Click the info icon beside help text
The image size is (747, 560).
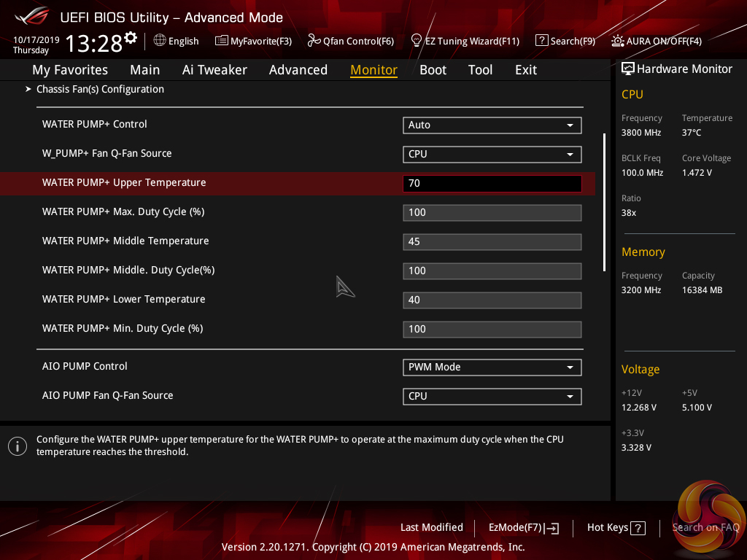coord(18,446)
